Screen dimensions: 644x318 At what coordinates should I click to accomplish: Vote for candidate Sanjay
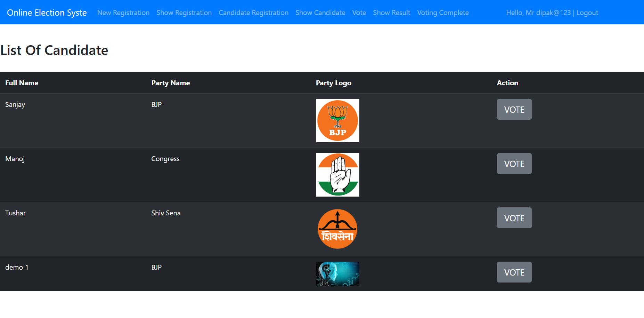click(514, 109)
